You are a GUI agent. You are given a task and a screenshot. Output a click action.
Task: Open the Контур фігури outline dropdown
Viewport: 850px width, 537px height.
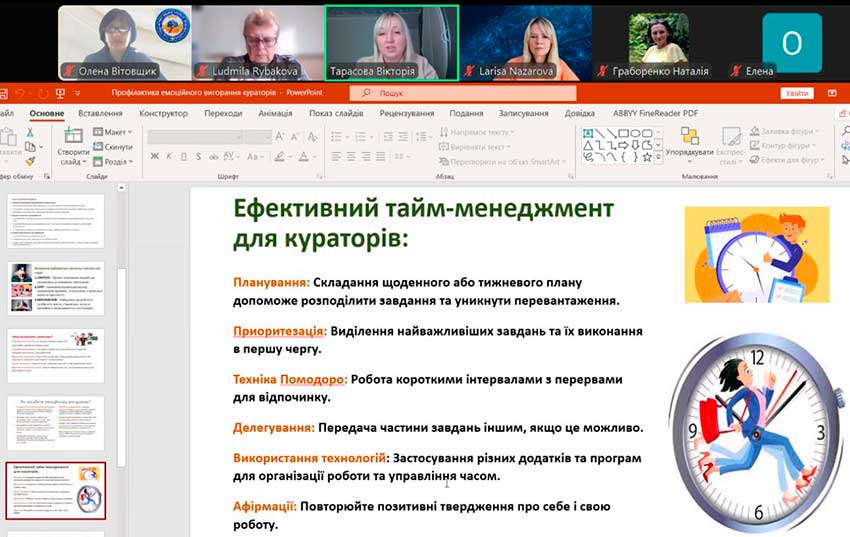783,145
